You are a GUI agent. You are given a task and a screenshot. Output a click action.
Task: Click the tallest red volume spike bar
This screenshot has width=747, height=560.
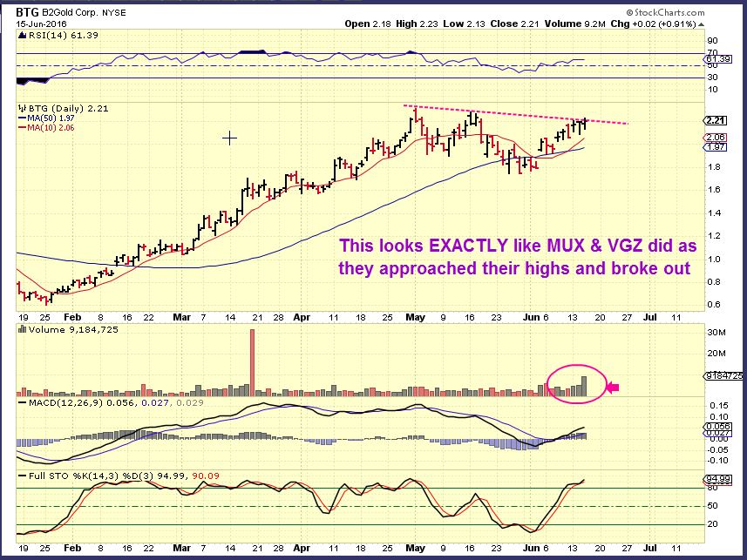click(252, 363)
